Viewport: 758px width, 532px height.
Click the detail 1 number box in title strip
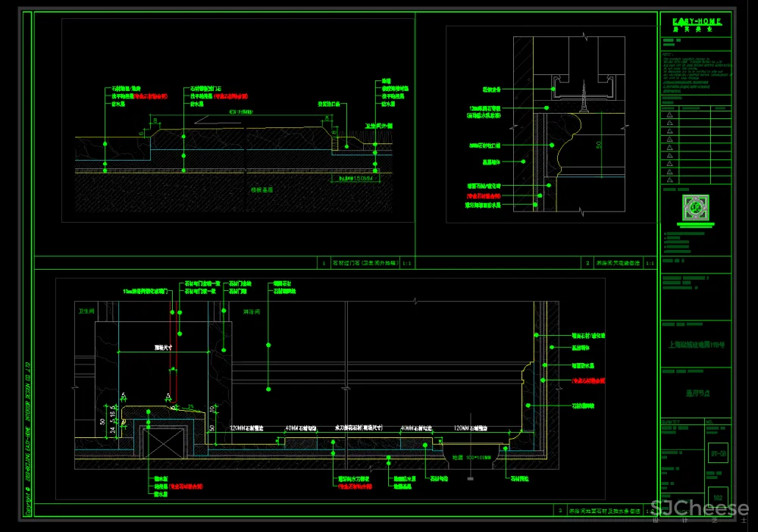pos(324,263)
